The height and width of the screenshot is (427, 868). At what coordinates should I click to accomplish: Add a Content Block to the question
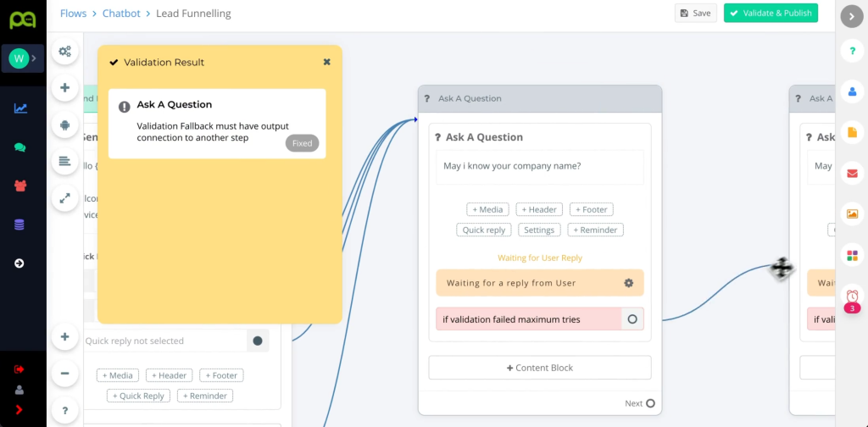[x=540, y=368]
